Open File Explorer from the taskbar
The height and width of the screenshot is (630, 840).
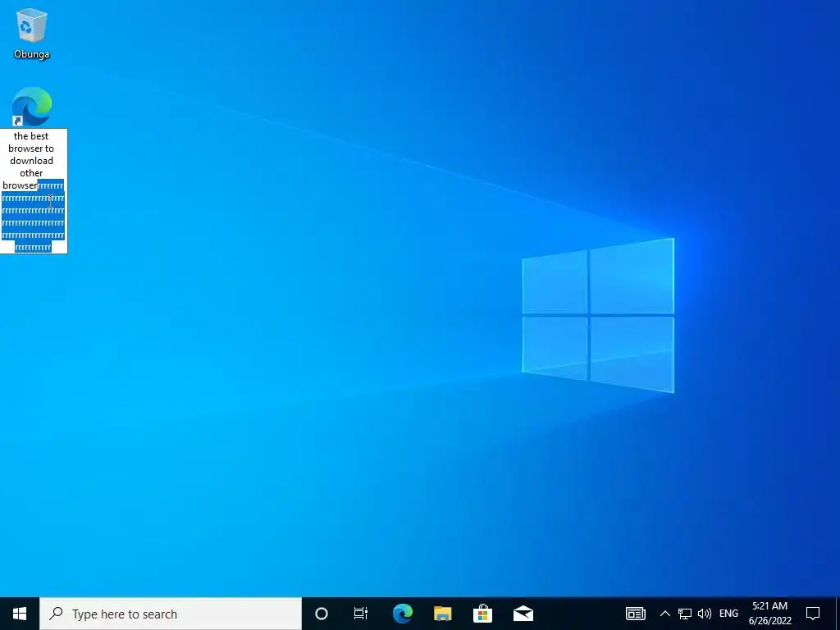click(x=442, y=614)
